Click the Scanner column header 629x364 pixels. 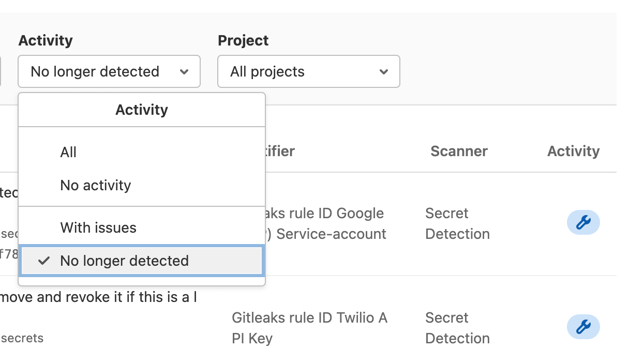tap(459, 151)
